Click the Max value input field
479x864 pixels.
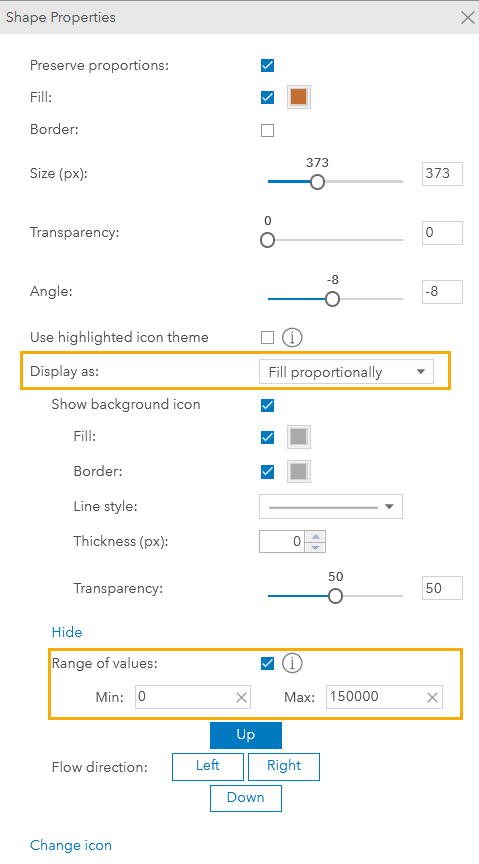pos(384,697)
